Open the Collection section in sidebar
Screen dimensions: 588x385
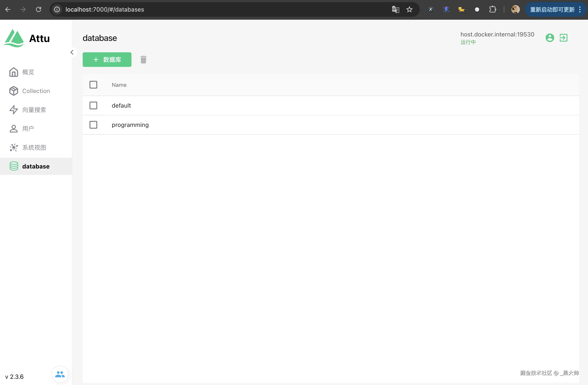[36, 91]
